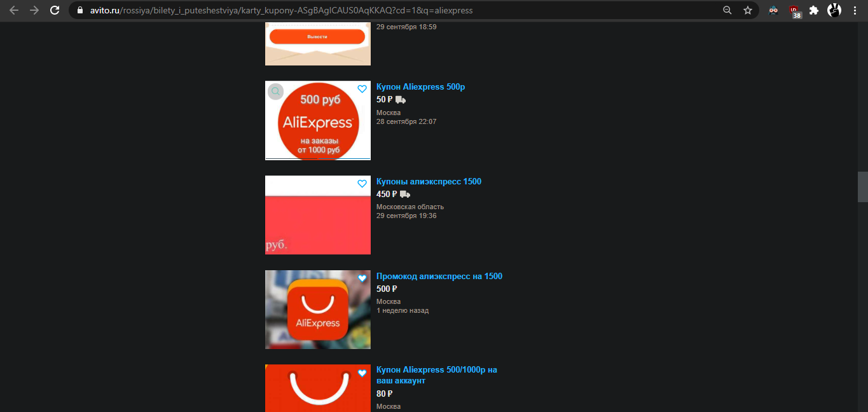Go forward in browser history
868x412 pixels.
tap(34, 10)
